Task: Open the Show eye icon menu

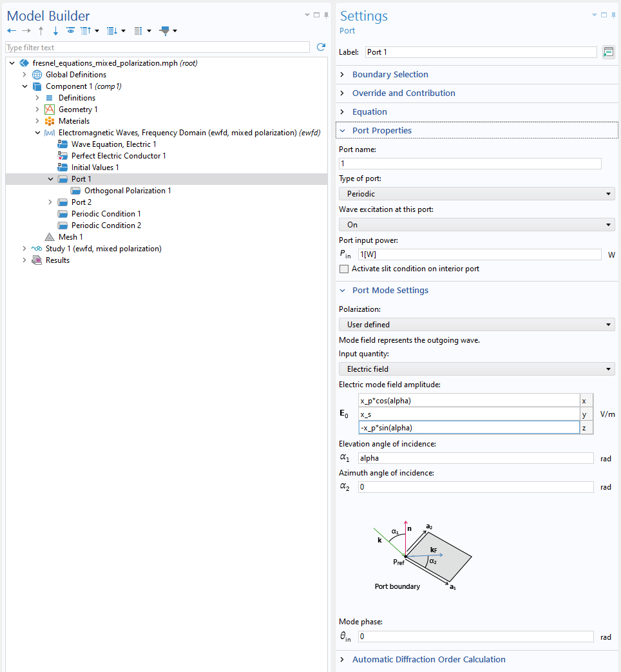Action: (x=70, y=30)
